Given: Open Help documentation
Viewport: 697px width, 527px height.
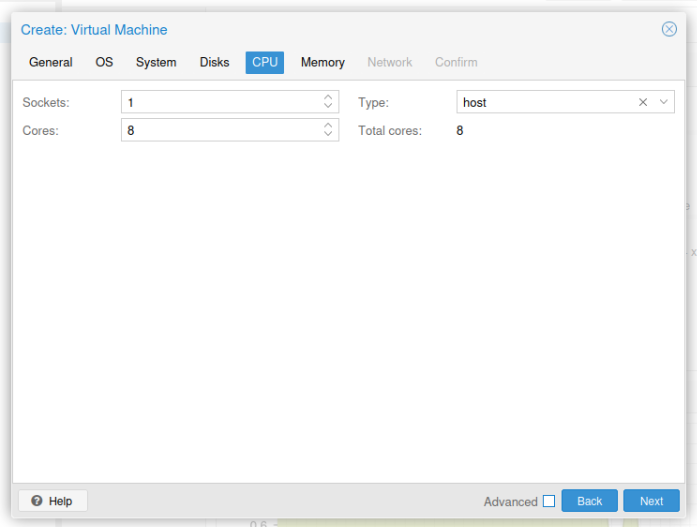Looking at the screenshot, I should 52,500.
